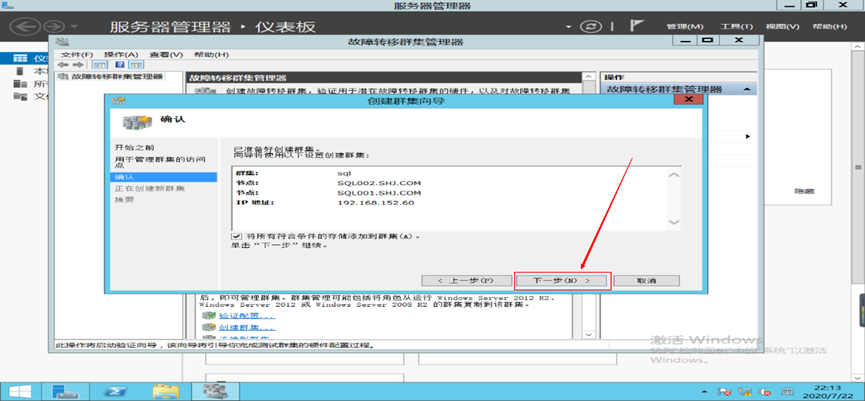The width and height of the screenshot is (865, 401).
Task: Open Server Manager from taskbar
Action: coord(66,391)
